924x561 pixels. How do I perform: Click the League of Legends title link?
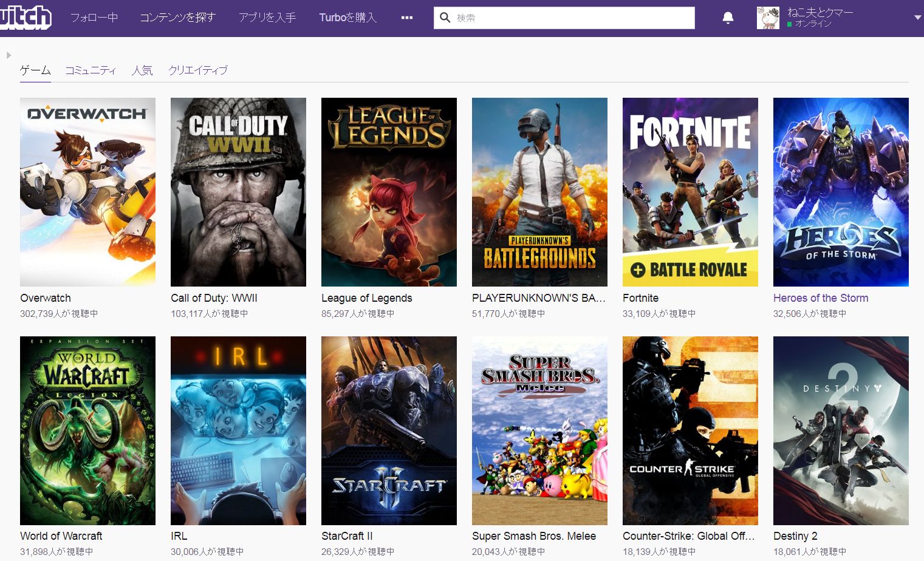(x=367, y=298)
